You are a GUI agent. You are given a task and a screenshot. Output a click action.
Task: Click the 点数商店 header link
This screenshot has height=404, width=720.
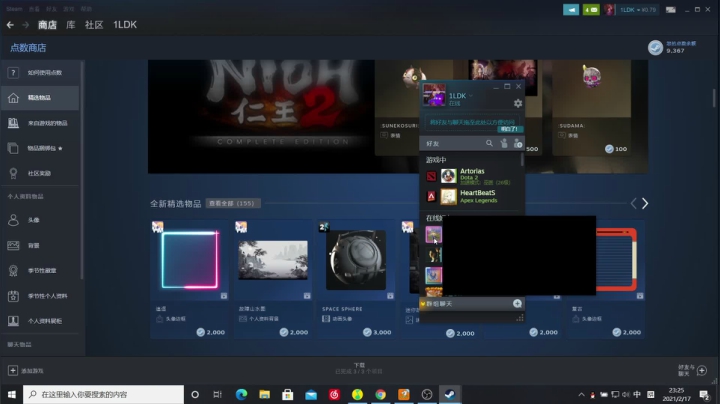click(28, 48)
